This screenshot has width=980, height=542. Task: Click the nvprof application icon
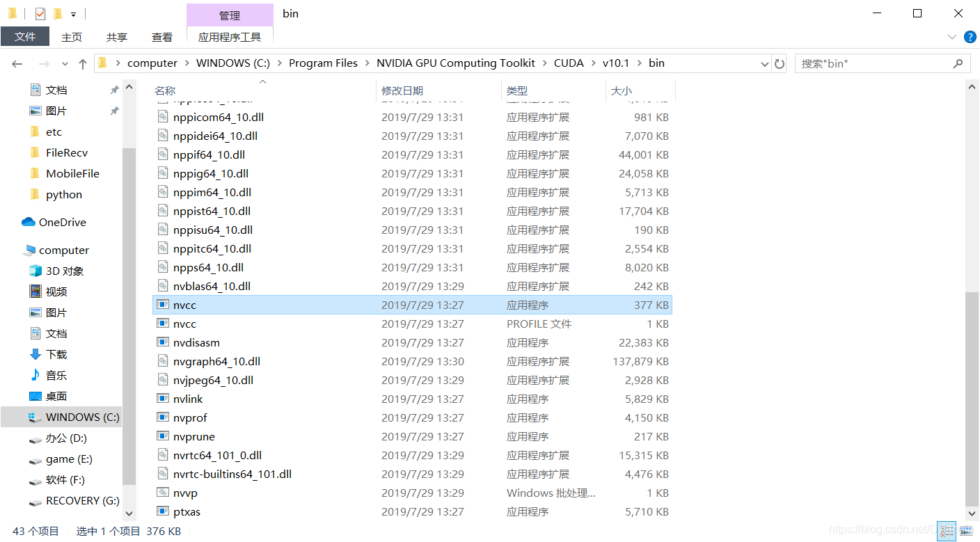point(163,417)
